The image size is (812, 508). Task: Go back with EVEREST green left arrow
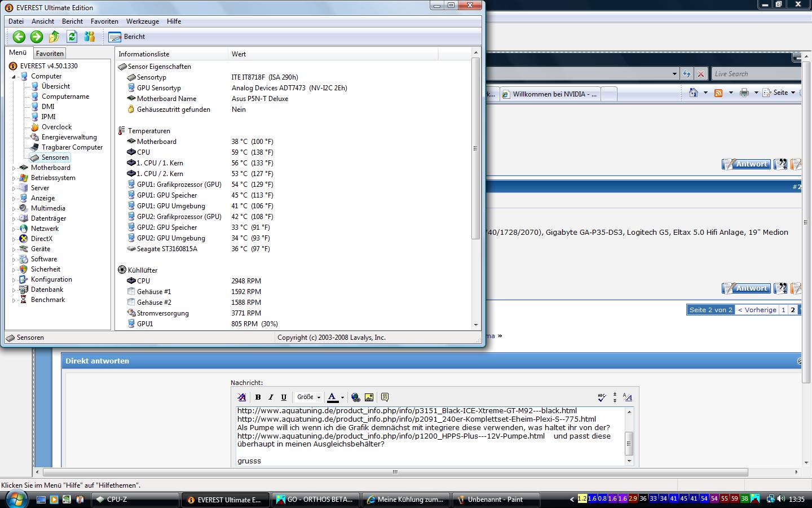pyautogui.click(x=19, y=37)
